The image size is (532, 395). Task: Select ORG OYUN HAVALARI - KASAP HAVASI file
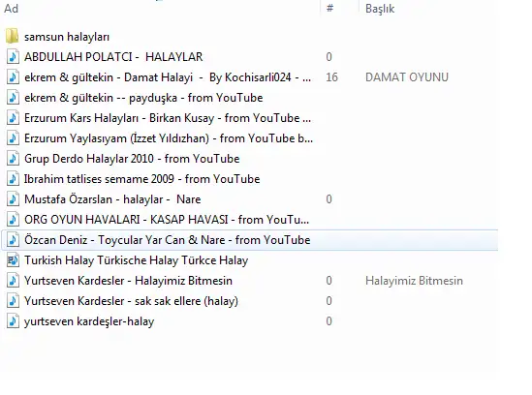pos(167,220)
